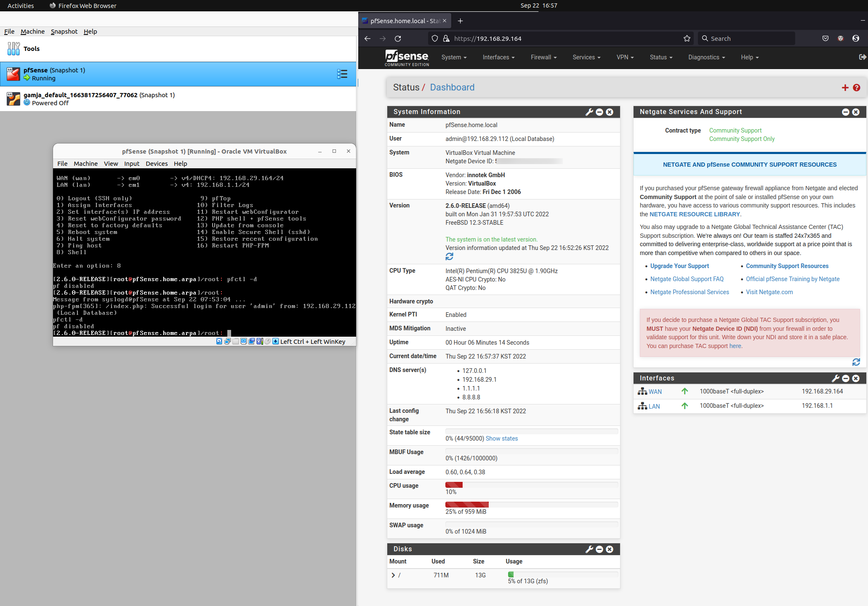Open the Diagnostics dropdown menu
The image size is (868, 606).
click(706, 57)
